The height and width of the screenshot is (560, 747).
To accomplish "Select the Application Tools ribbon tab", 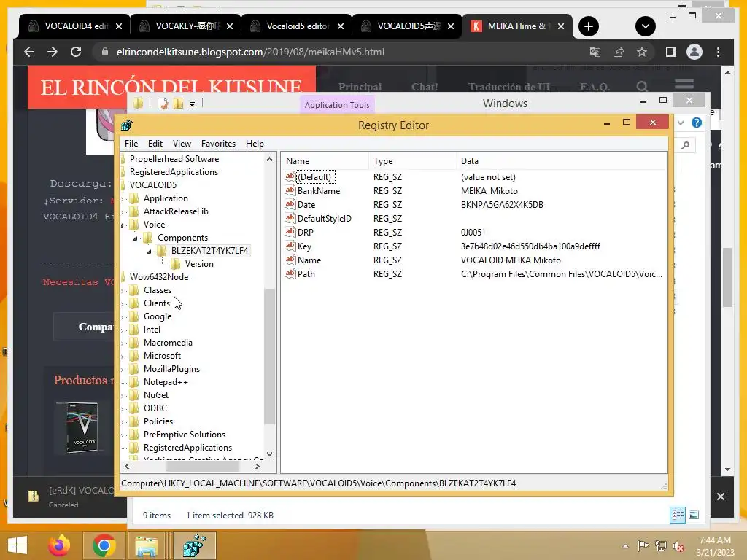I will click(337, 105).
